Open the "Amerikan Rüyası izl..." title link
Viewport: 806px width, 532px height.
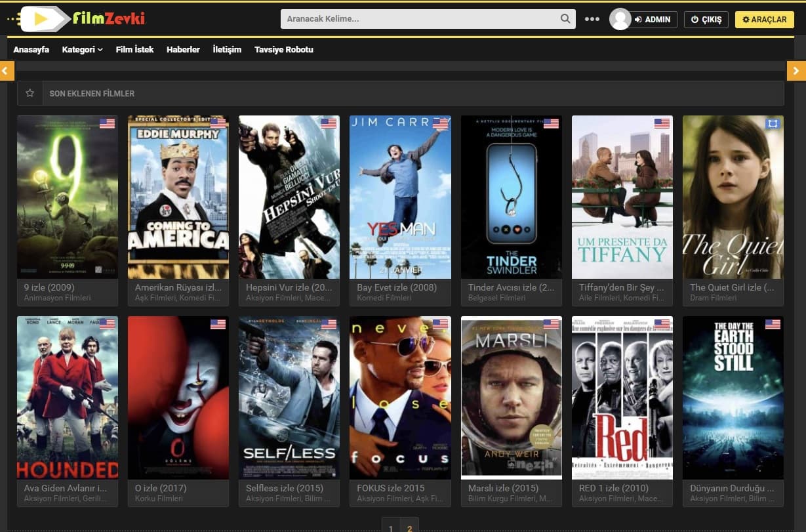tap(178, 287)
